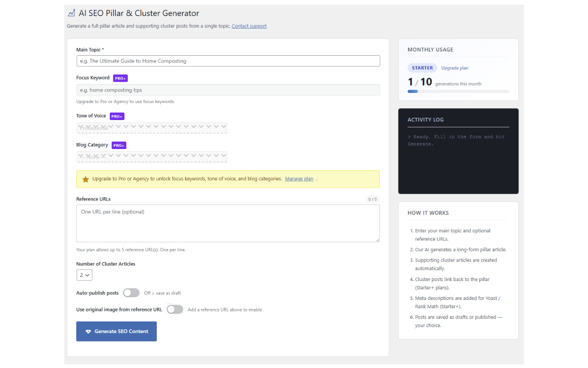Click the Activity Log panel
Image resolution: width=588 pixels, height=368 pixels.
[x=458, y=151]
